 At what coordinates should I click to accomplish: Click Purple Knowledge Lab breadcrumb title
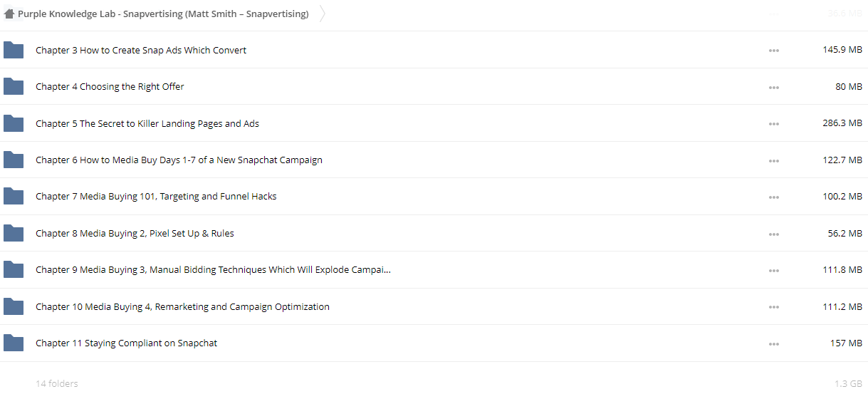tap(163, 14)
